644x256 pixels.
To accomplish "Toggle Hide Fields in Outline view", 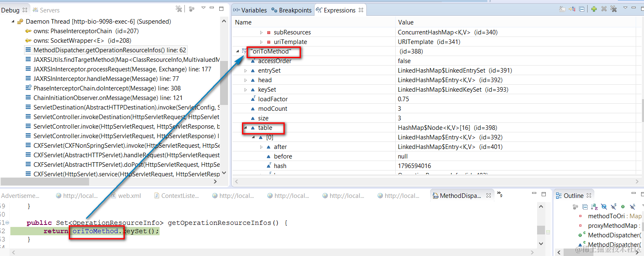I will (604, 207).
